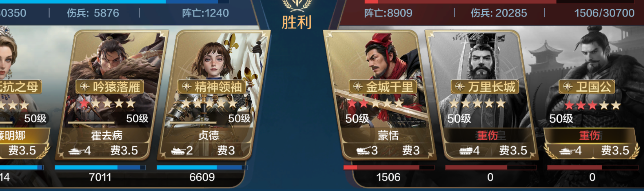The image size is (644, 191).
Task: Select the 金城千里 skill badge icon
Action: pyautogui.click(x=358, y=87)
